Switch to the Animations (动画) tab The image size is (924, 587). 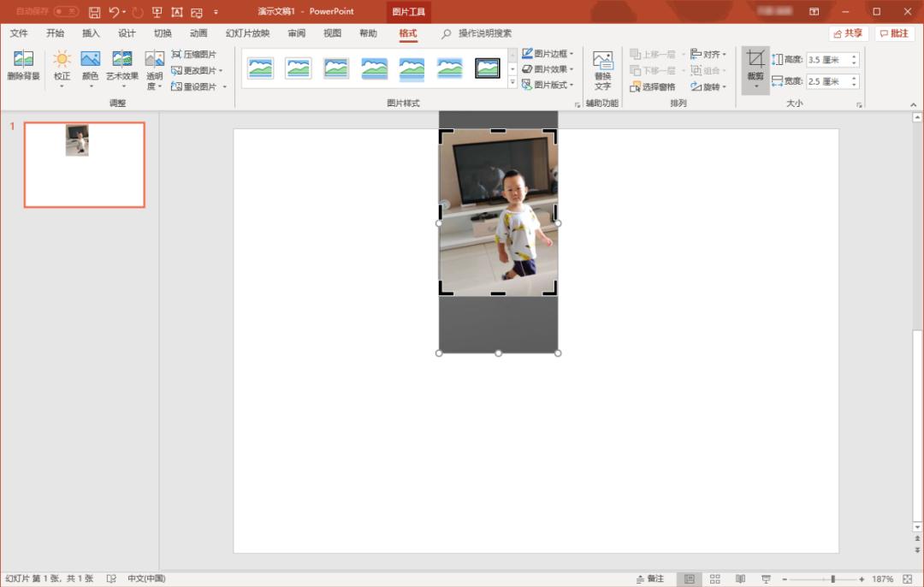coord(198,33)
